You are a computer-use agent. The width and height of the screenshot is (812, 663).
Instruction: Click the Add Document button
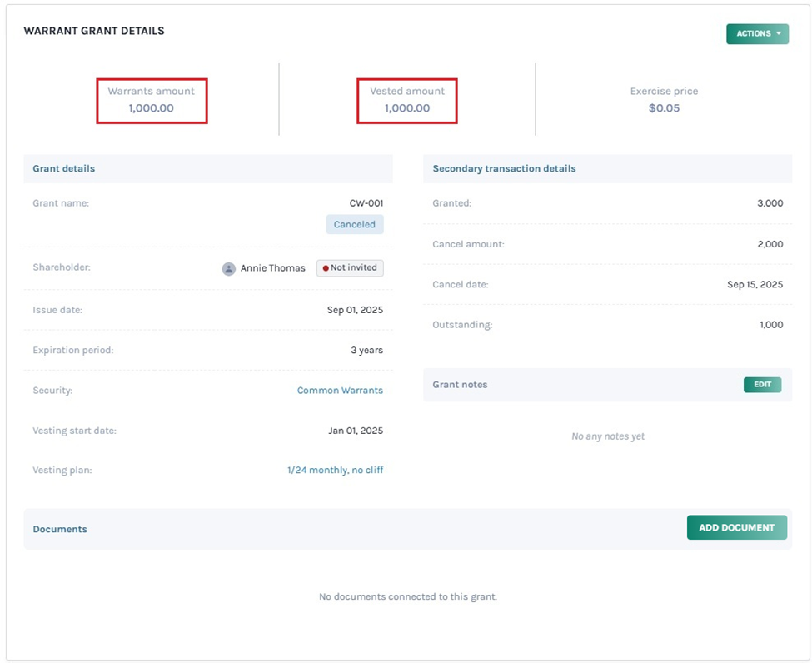[x=736, y=527]
